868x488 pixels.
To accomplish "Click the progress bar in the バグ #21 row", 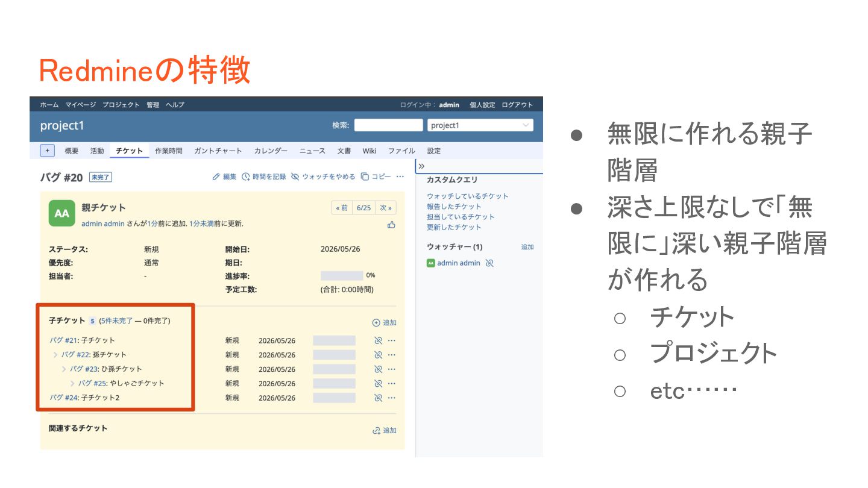I will coord(334,340).
